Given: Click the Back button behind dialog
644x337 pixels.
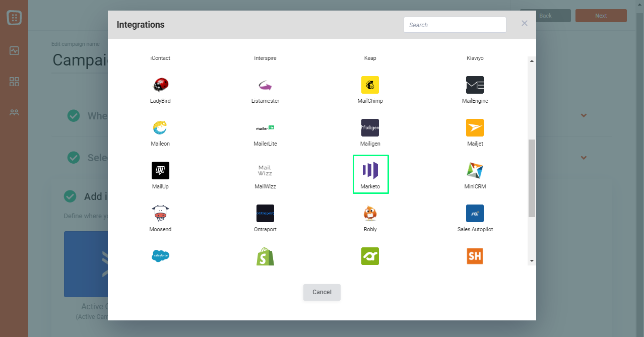Looking at the screenshot, I should pos(545,16).
